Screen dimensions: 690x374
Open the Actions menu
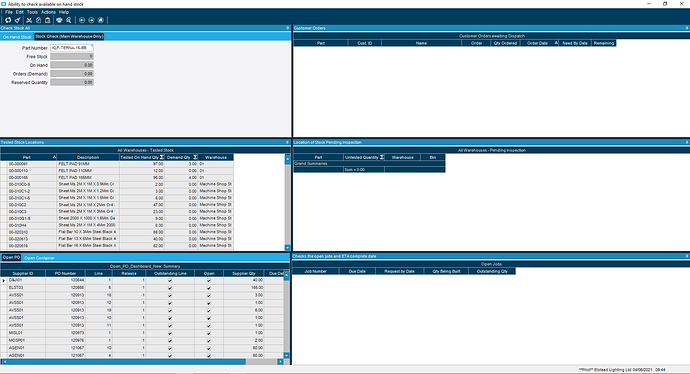tap(48, 12)
